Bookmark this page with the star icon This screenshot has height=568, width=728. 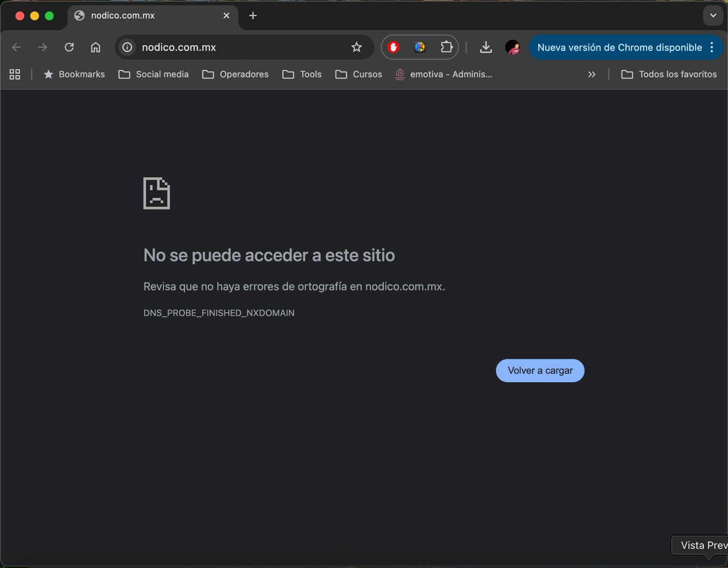click(356, 47)
